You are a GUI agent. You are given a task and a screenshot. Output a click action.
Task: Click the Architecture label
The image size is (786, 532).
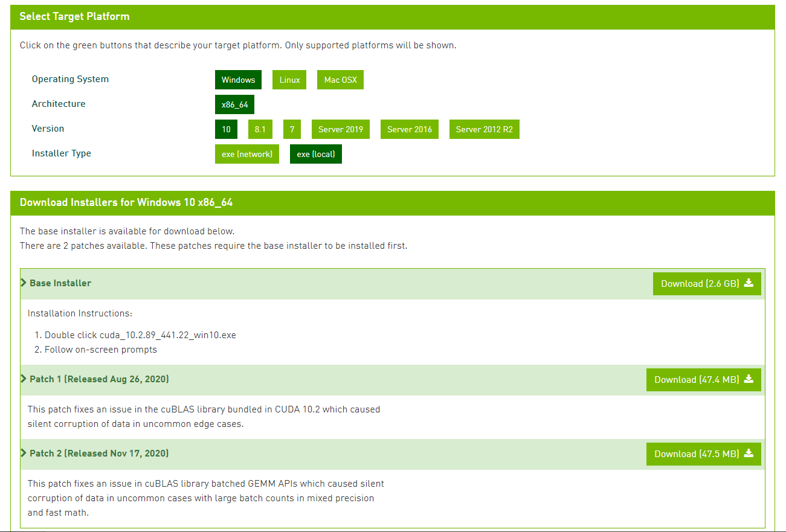pyautogui.click(x=59, y=104)
